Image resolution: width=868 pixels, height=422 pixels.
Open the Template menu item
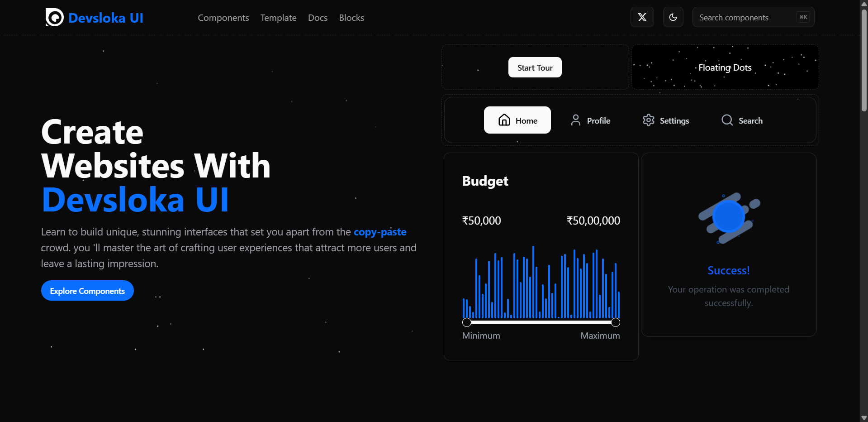point(278,18)
